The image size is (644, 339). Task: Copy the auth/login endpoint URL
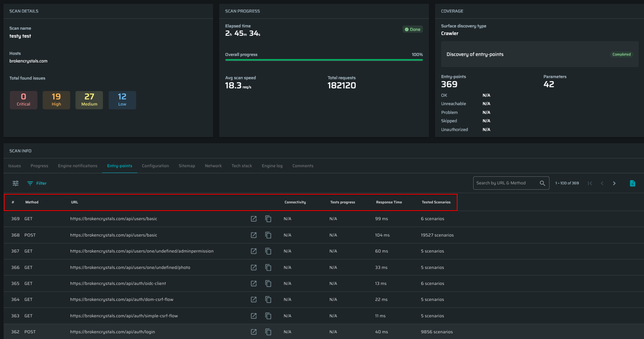268,332
